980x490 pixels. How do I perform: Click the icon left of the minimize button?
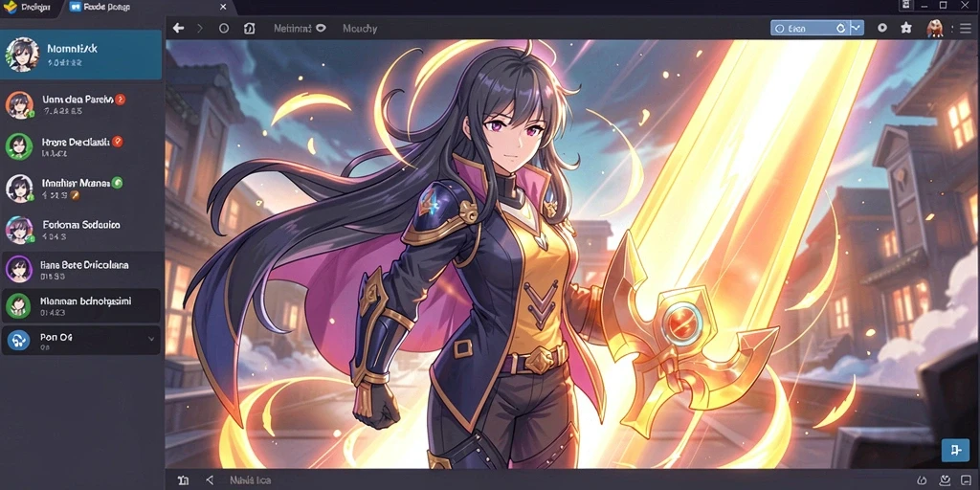click(x=906, y=5)
